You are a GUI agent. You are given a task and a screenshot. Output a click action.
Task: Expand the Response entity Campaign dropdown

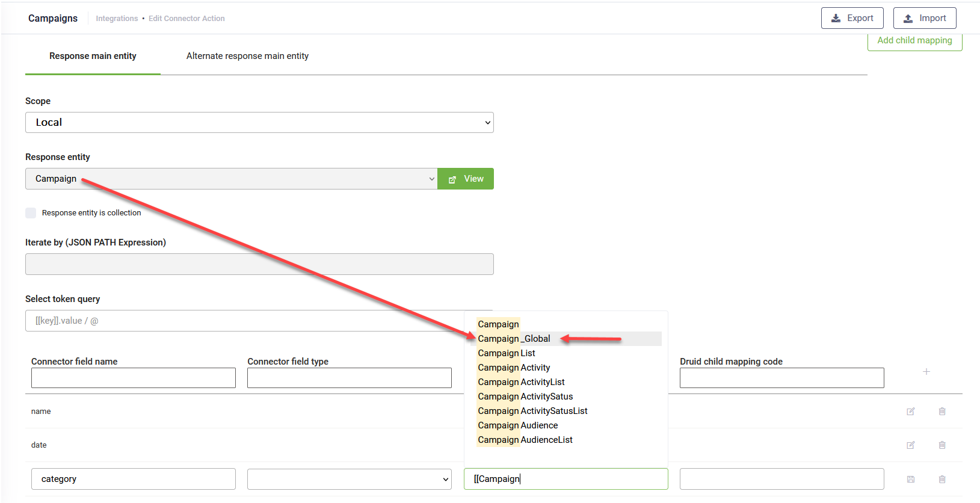(231, 179)
